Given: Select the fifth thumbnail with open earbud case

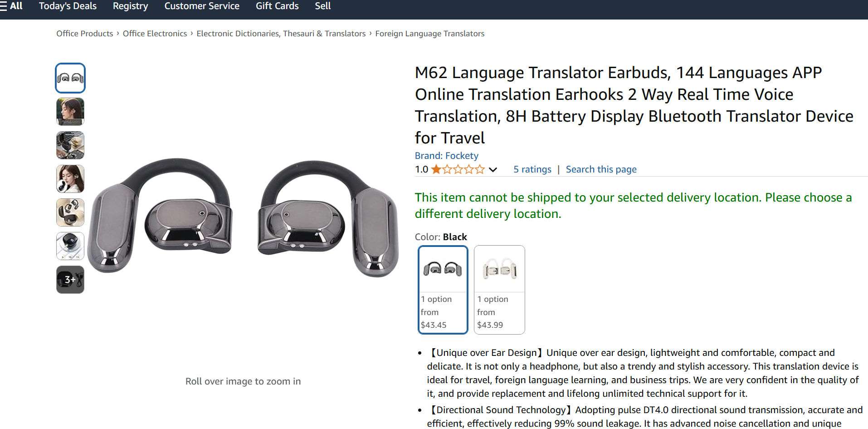Looking at the screenshot, I should tap(70, 212).
